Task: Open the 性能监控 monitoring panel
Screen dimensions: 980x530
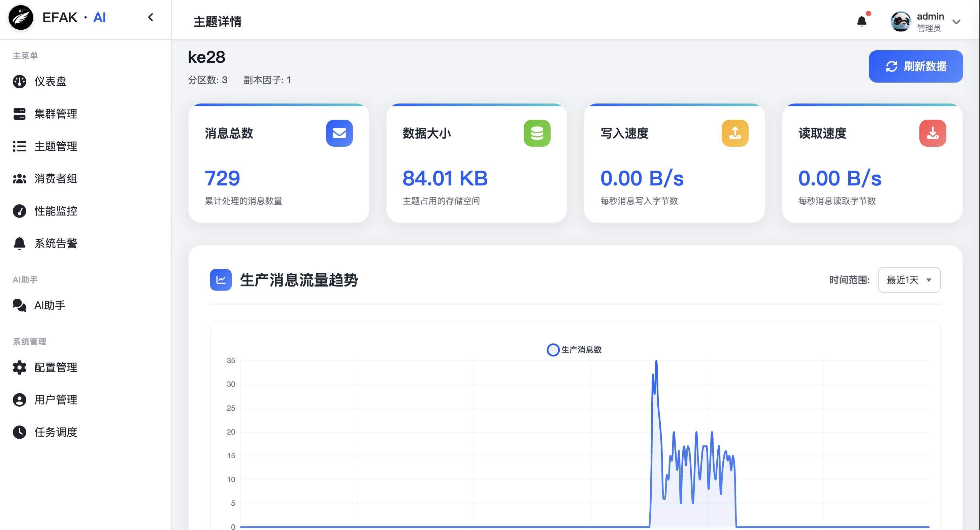Action: 56,211
